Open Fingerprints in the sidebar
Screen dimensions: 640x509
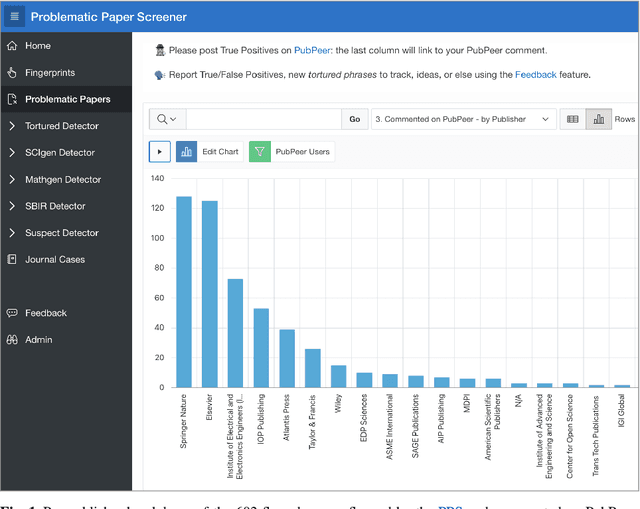click(x=50, y=73)
